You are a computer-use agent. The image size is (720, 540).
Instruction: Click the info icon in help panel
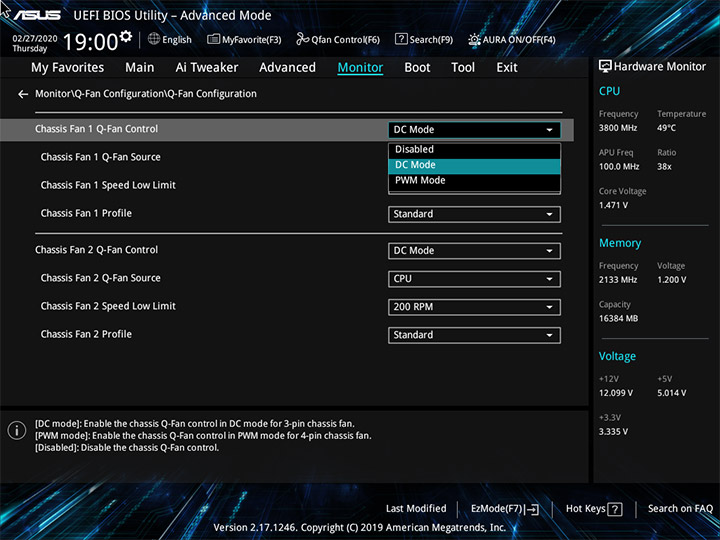pyautogui.click(x=17, y=431)
